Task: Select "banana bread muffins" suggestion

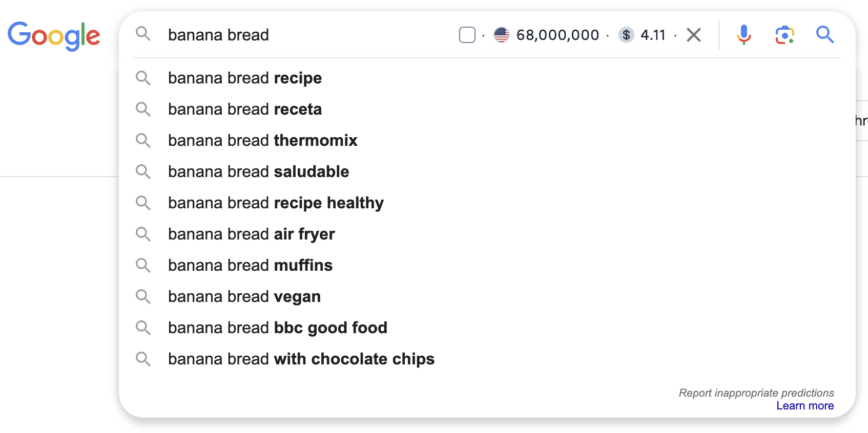Action: click(x=250, y=266)
